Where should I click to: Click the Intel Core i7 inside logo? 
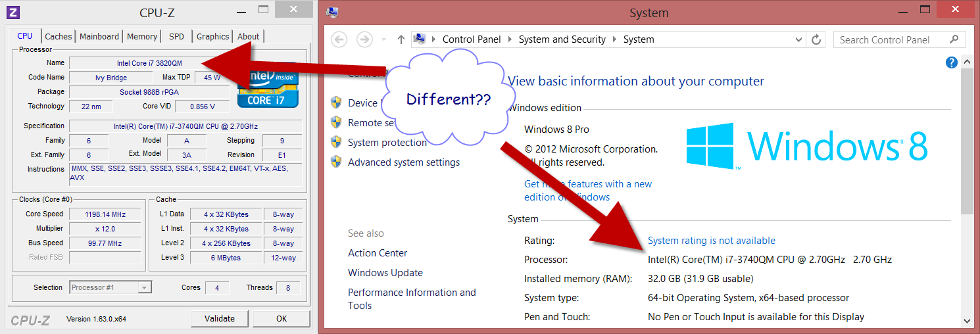click(269, 86)
